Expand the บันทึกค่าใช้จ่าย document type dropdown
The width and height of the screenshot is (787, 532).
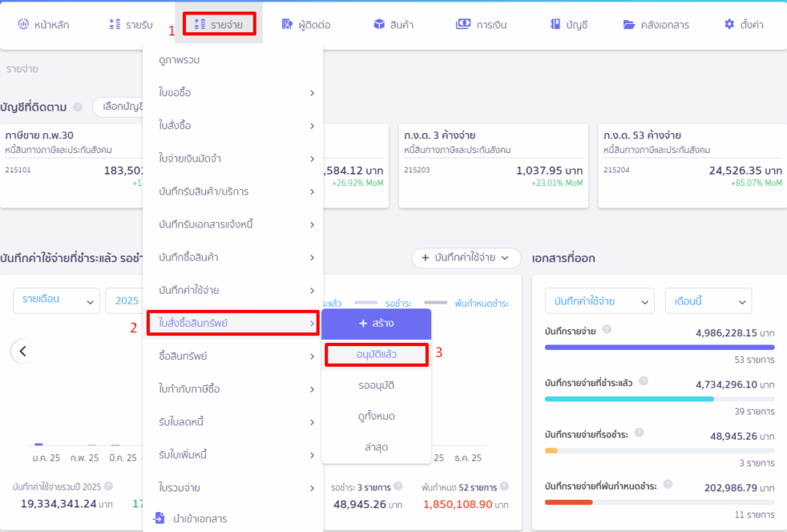click(599, 301)
